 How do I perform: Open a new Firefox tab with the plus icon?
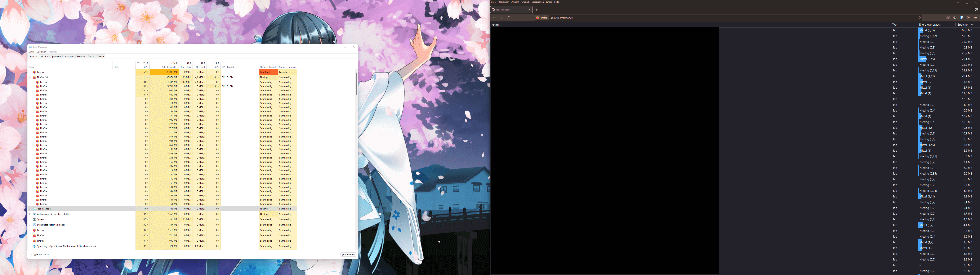[x=537, y=10]
